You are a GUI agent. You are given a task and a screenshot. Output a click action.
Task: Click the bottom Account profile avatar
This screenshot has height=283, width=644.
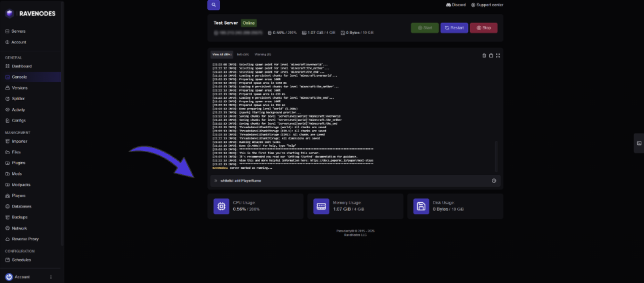[9, 277]
